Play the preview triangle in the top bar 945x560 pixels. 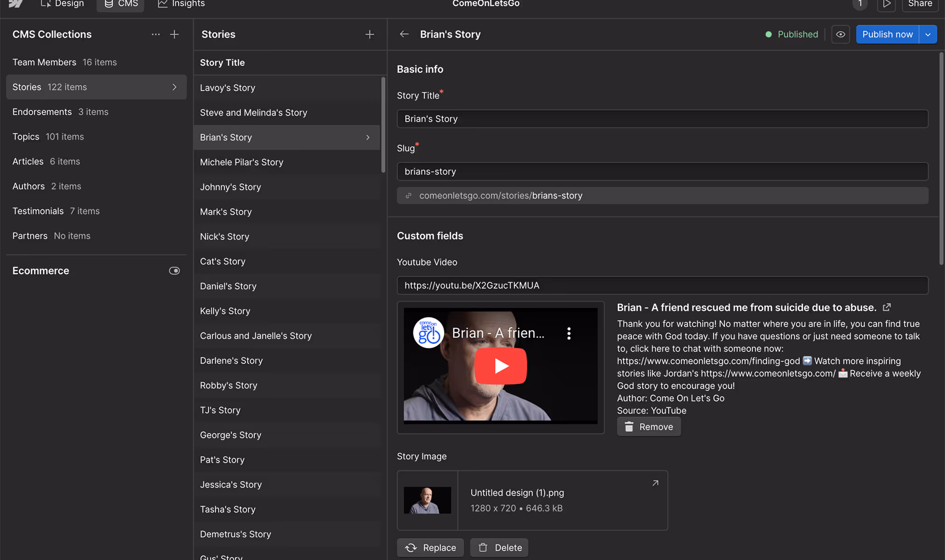[x=886, y=4]
